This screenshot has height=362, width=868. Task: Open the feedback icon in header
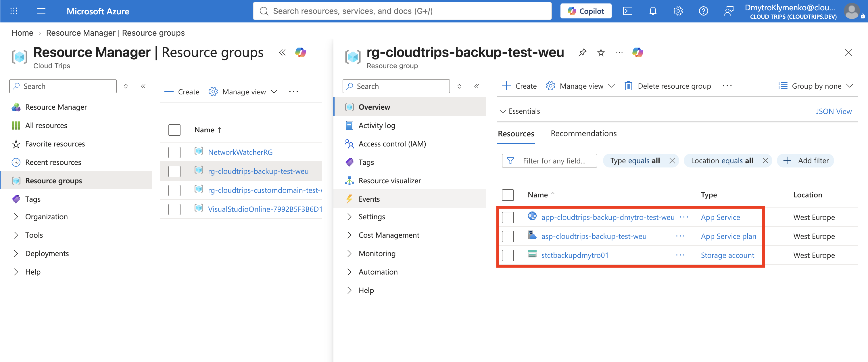tap(729, 11)
